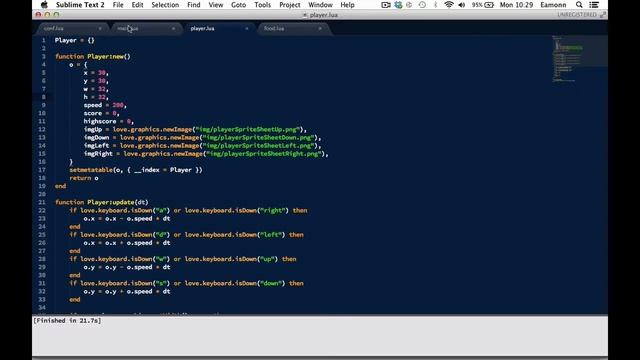Open the Selection menu
This screenshot has height=360, width=640.
[165, 5]
